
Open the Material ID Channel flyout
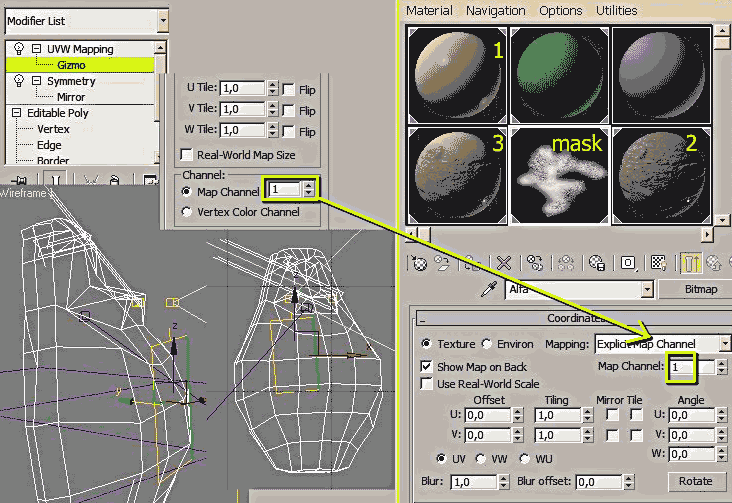628,263
